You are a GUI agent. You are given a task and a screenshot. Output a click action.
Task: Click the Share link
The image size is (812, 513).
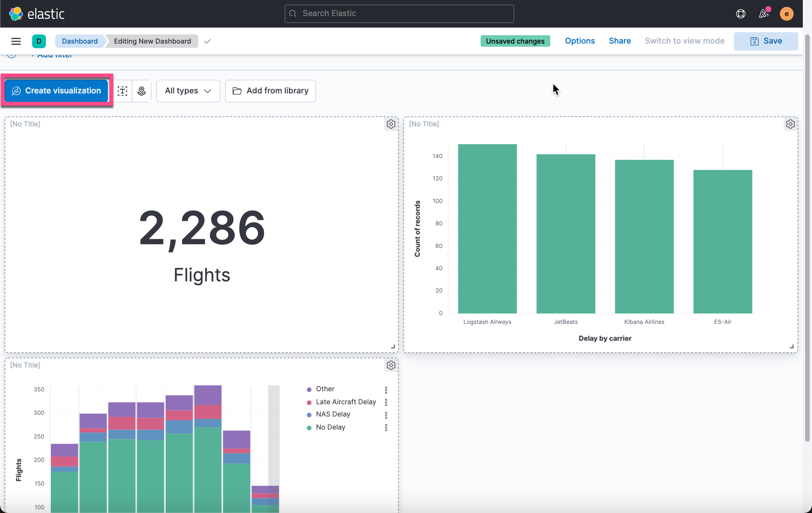coord(620,41)
